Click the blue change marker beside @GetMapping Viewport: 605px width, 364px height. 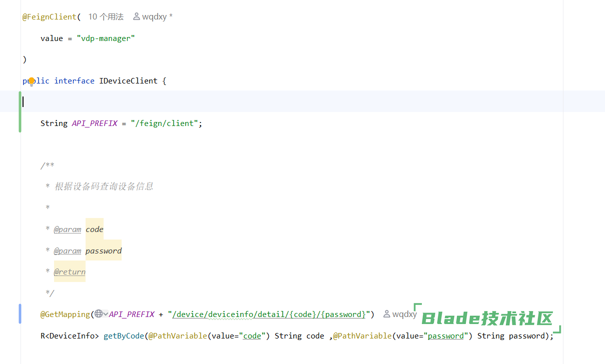(x=20, y=313)
